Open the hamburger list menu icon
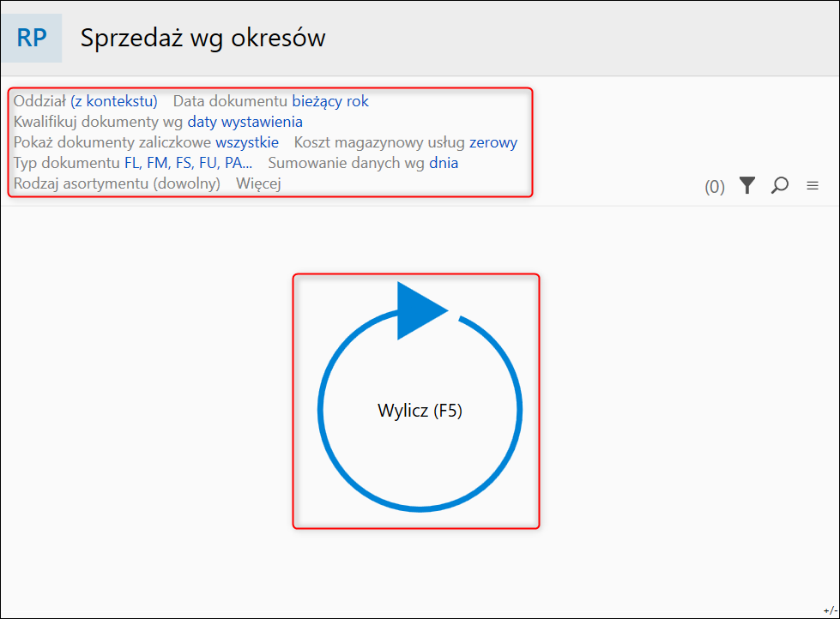The height and width of the screenshot is (619, 840). [813, 186]
